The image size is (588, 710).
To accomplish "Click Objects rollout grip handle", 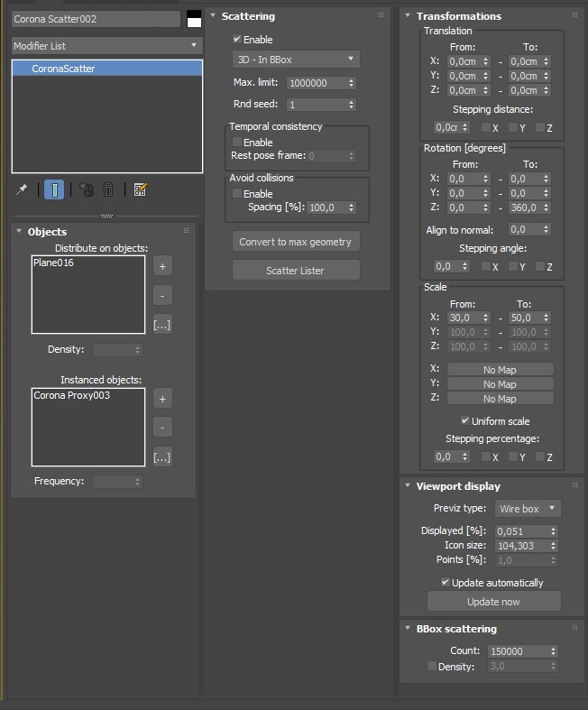I will [186, 231].
